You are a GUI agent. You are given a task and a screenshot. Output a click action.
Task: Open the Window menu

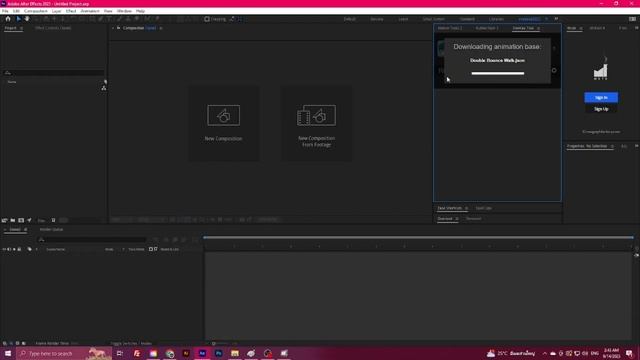click(124, 11)
